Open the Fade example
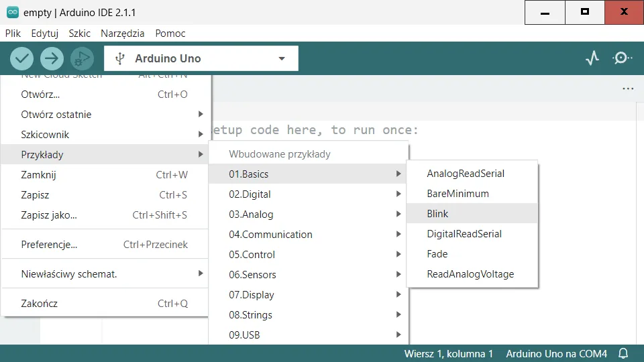This screenshot has width=644, height=362. tap(472, 254)
